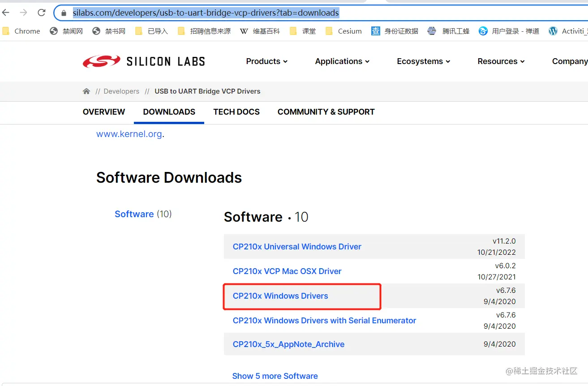Image resolution: width=588 pixels, height=386 pixels.
Task: Click the address bar URL
Action: [x=206, y=13]
